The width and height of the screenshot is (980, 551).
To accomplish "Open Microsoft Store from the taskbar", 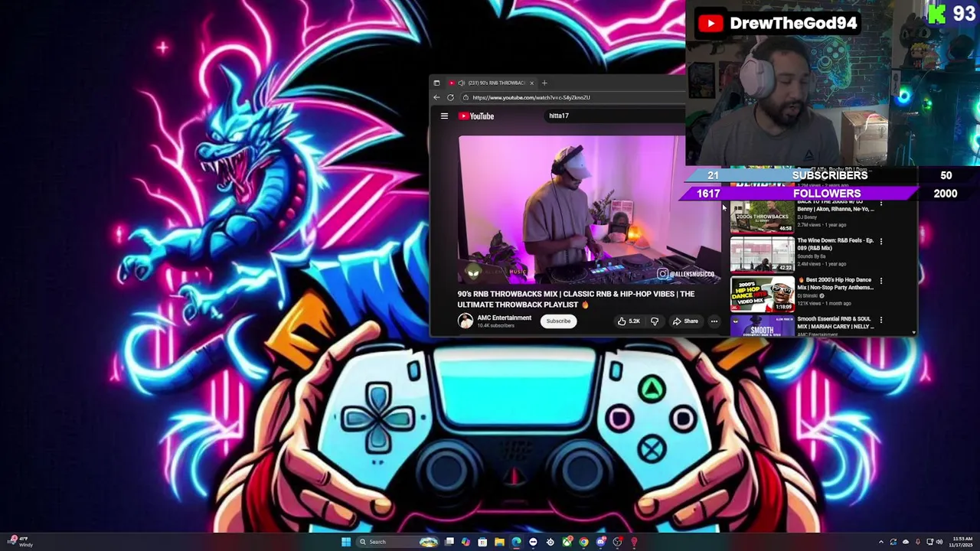I will click(482, 542).
